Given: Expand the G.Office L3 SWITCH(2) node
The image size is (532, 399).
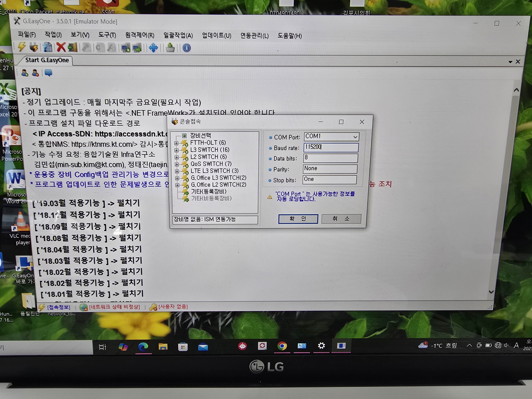Looking at the screenshot, I should [177, 178].
